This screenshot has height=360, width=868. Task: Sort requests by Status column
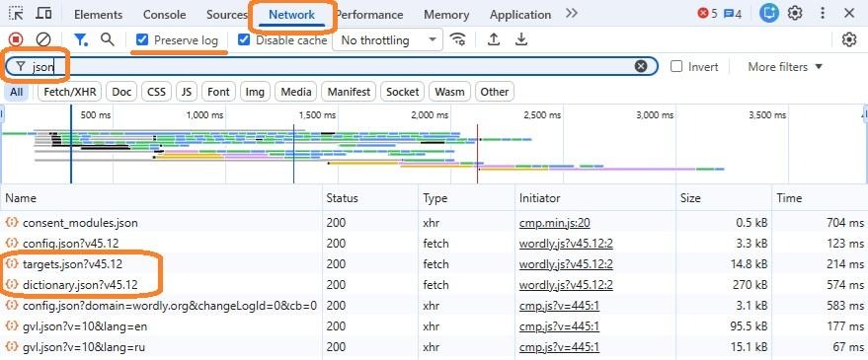[x=370, y=198]
